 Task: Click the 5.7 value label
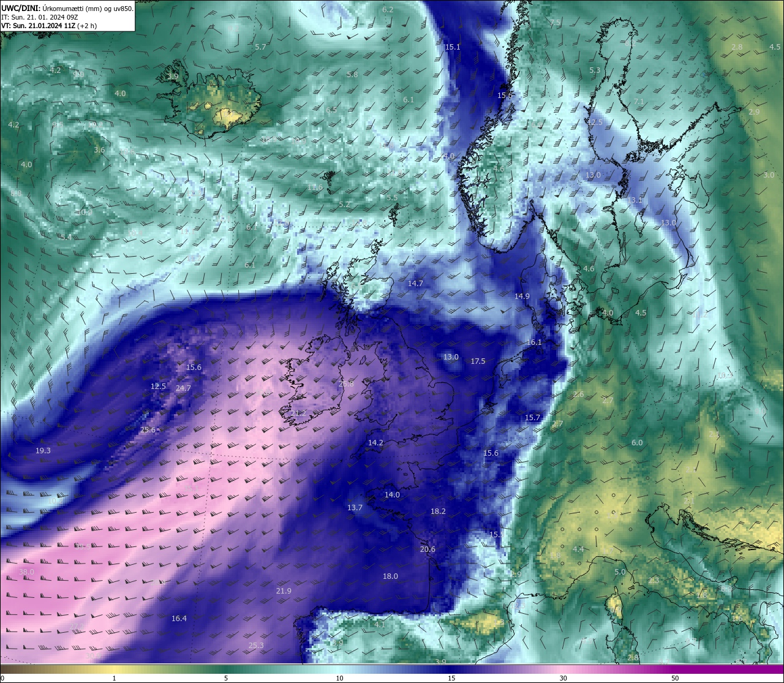point(260,47)
